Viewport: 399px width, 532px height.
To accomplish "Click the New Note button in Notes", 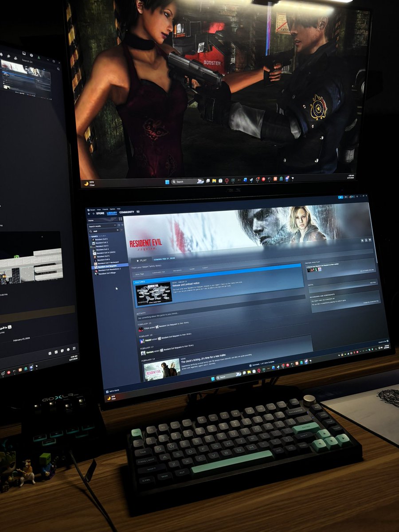I will 373,282.
